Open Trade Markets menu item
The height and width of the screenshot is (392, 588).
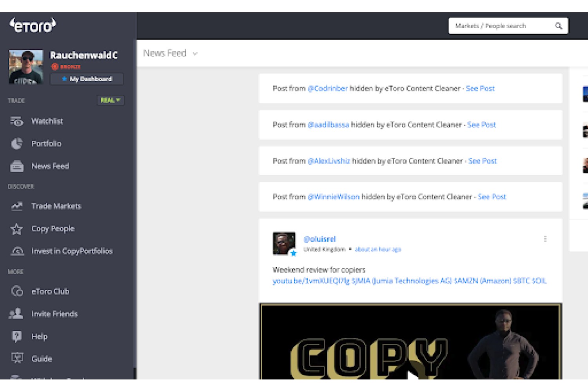point(56,206)
